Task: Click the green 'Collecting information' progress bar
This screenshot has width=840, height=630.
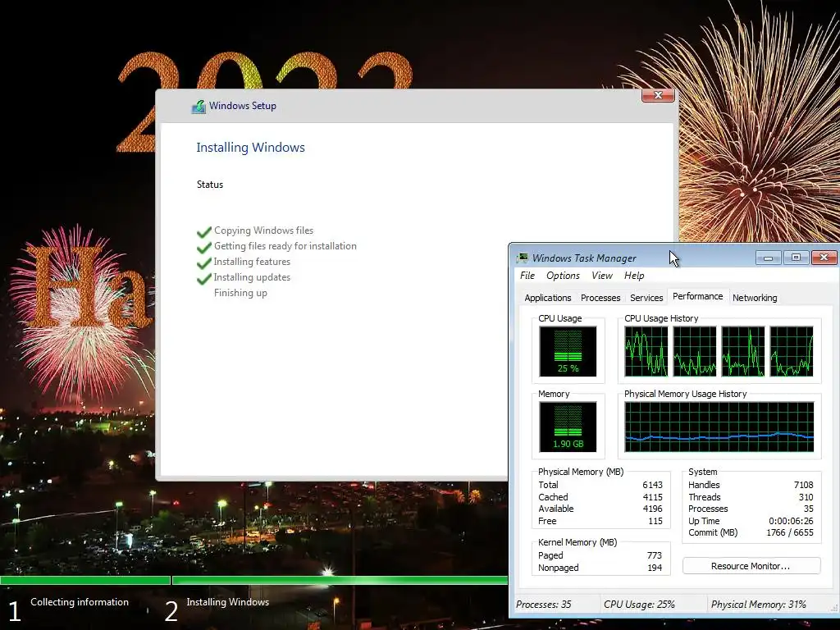Action: point(85,580)
